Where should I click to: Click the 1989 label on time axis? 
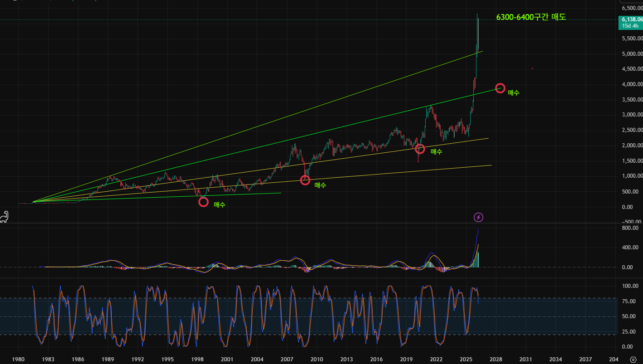[x=108, y=359]
